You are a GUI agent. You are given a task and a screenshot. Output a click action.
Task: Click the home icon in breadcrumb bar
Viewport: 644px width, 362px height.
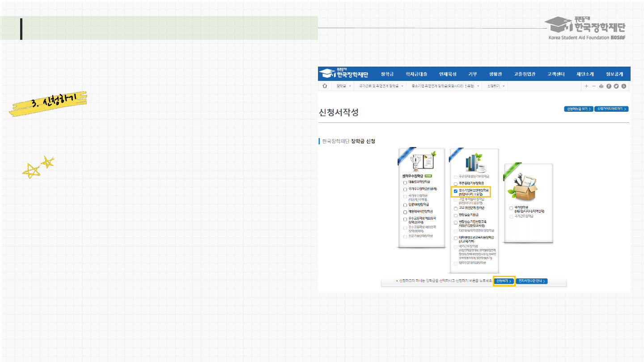pos(325,86)
